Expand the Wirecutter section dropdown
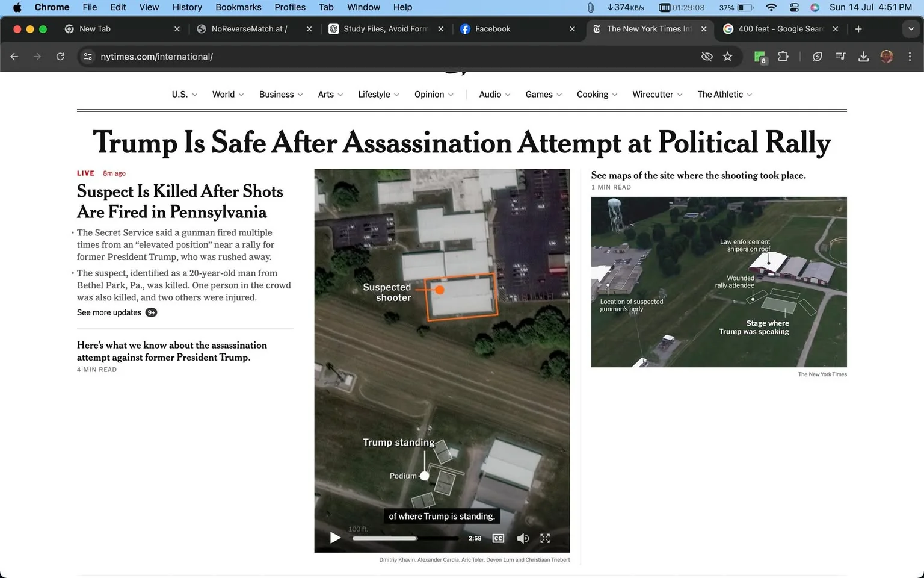Image resolution: width=924 pixels, height=578 pixels. point(658,95)
